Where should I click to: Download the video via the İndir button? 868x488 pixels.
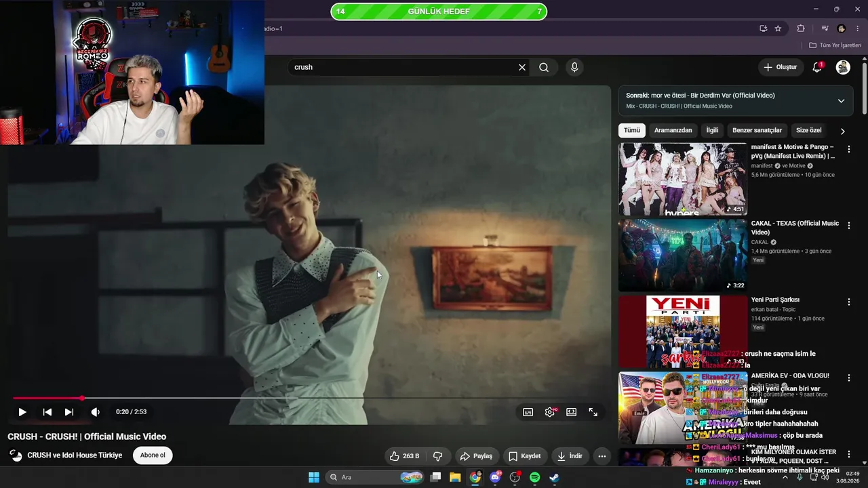[570, 456]
